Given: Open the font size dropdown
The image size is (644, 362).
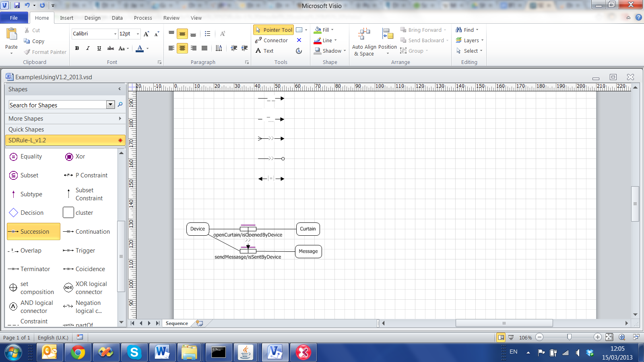Looking at the screenshot, I should pyautogui.click(x=138, y=34).
